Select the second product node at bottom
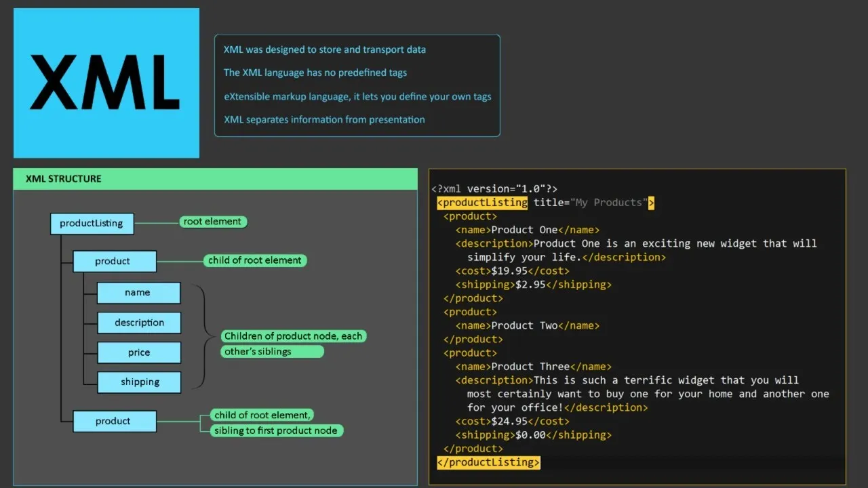 point(114,421)
